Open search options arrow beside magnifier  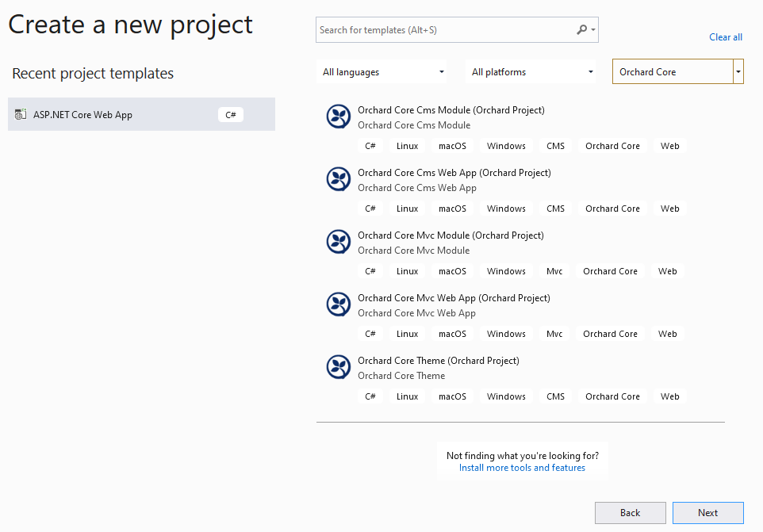593,29
